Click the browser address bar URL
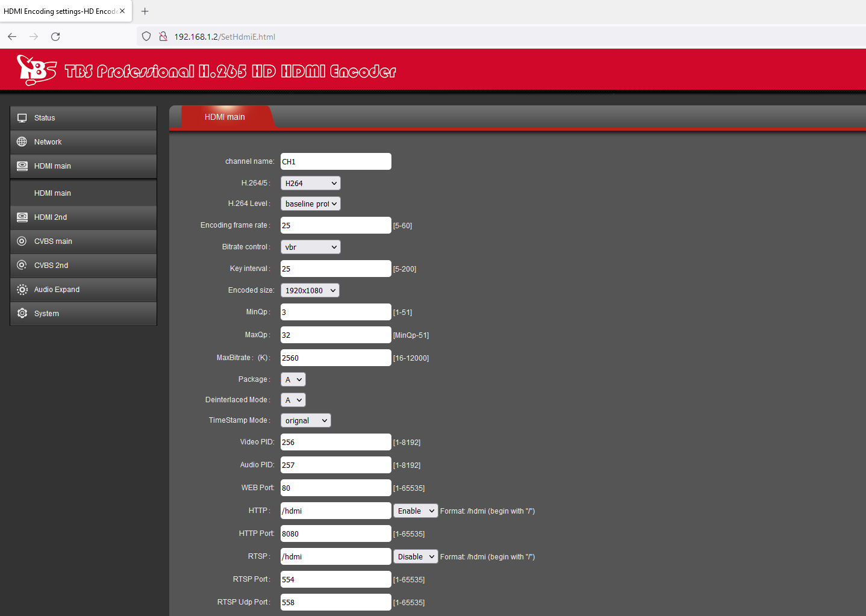This screenshot has width=866, height=616. point(225,37)
